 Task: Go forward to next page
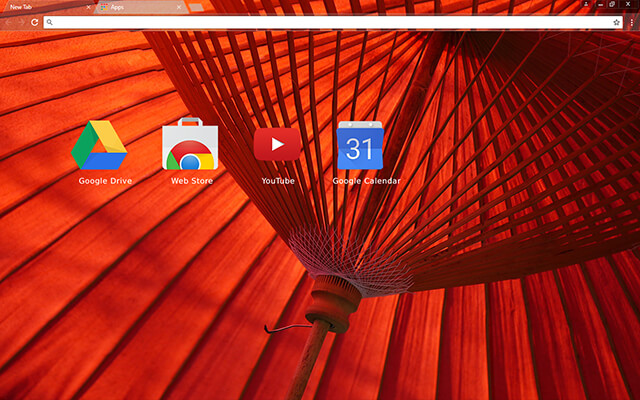pos(21,22)
